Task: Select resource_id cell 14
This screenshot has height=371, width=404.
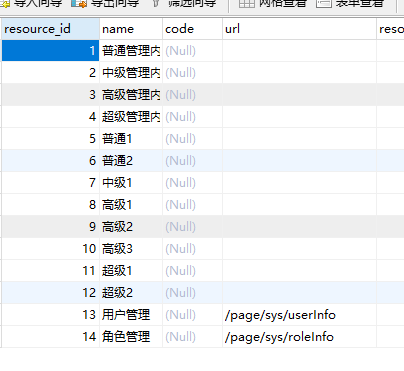Action: pos(50,337)
